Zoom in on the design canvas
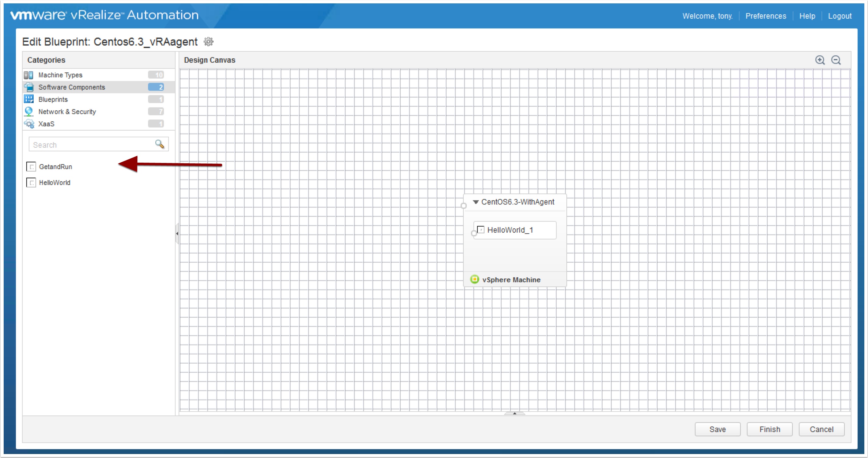868x458 pixels. pyautogui.click(x=820, y=60)
